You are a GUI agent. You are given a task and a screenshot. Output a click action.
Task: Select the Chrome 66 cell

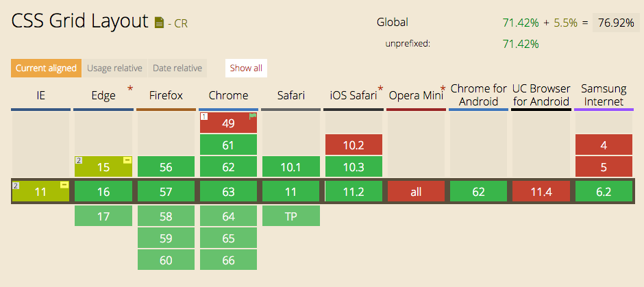tap(228, 260)
